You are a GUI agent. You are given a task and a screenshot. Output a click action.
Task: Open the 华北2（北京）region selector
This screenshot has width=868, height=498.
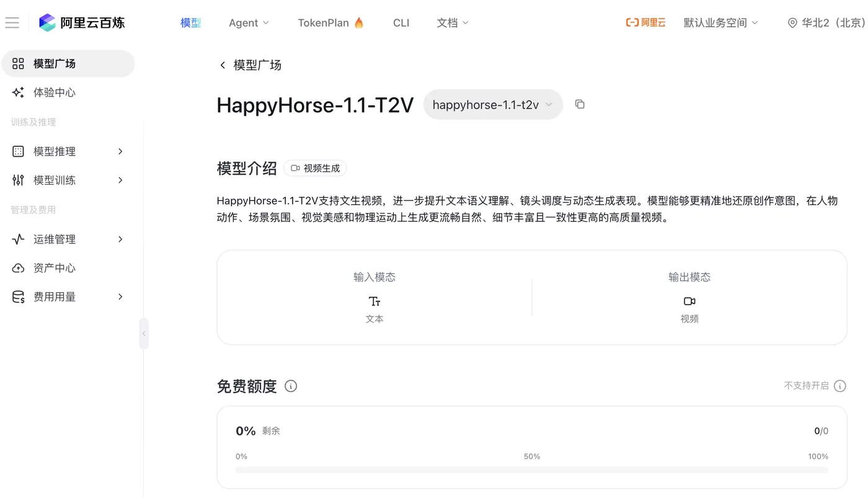[x=826, y=23]
